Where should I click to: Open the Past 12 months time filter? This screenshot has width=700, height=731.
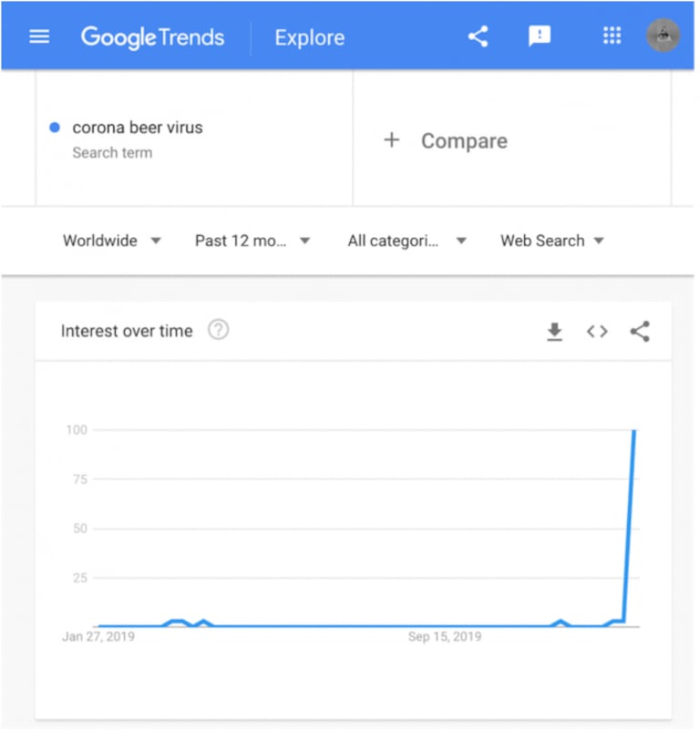(x=252, y=241)
